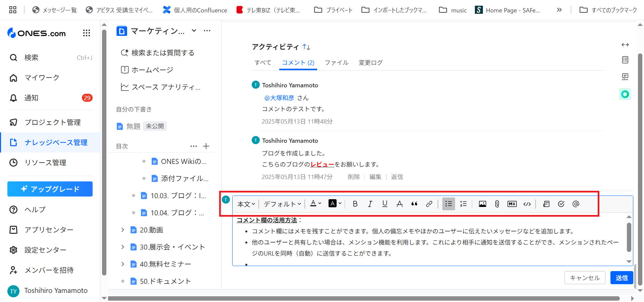Toggle underline formatting
Image resolution: width=644 pixels, height=302 pixels.
(385, 204)
